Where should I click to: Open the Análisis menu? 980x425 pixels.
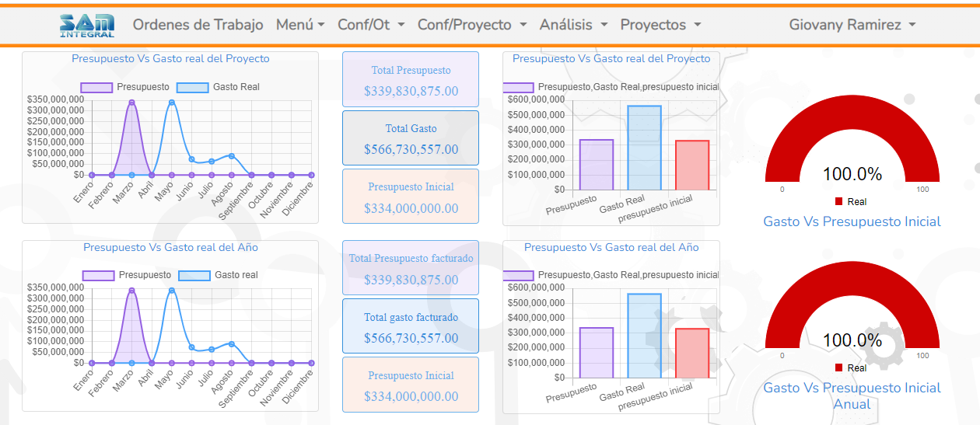point(573,25)
